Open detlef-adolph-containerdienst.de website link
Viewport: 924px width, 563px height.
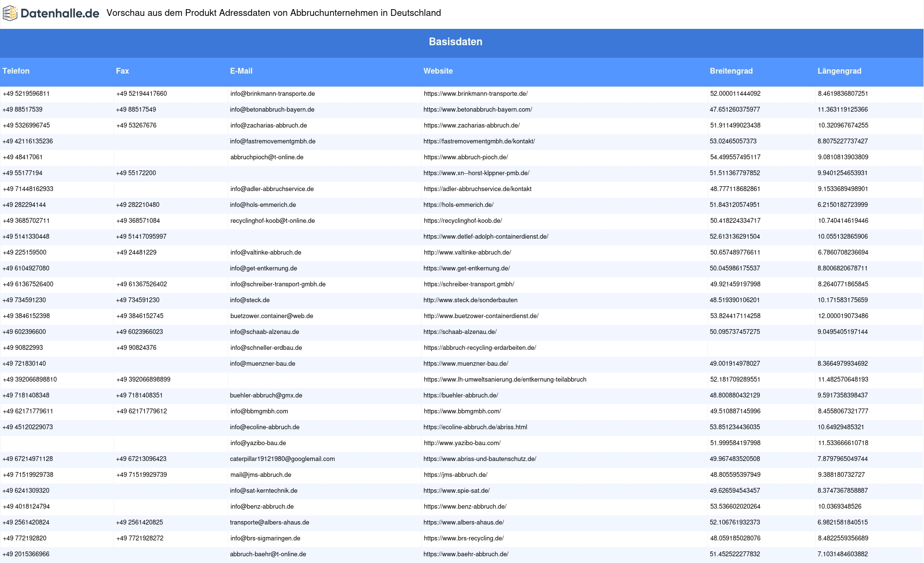(486, 237)
